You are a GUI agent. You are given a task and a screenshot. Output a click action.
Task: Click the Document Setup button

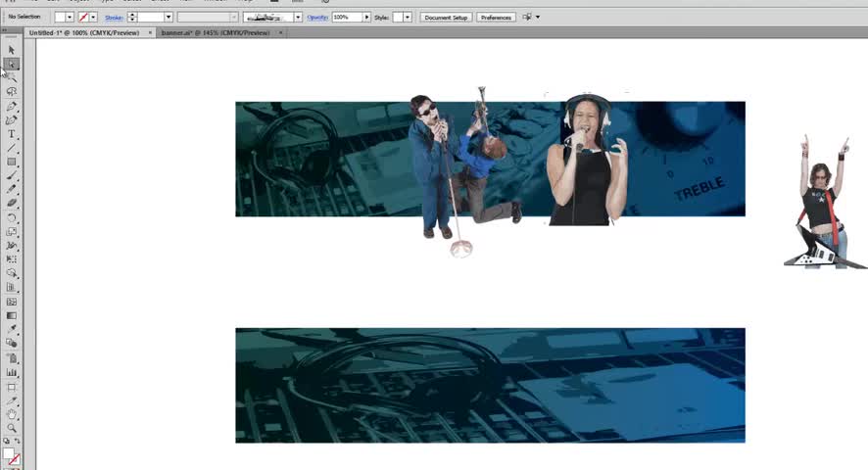pyautogui.click(x=446, y=18)
